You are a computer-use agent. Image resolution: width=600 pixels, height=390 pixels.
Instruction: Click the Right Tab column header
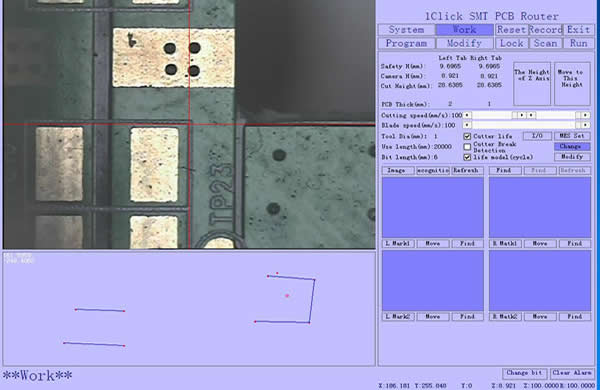click(x=486, y=58)
